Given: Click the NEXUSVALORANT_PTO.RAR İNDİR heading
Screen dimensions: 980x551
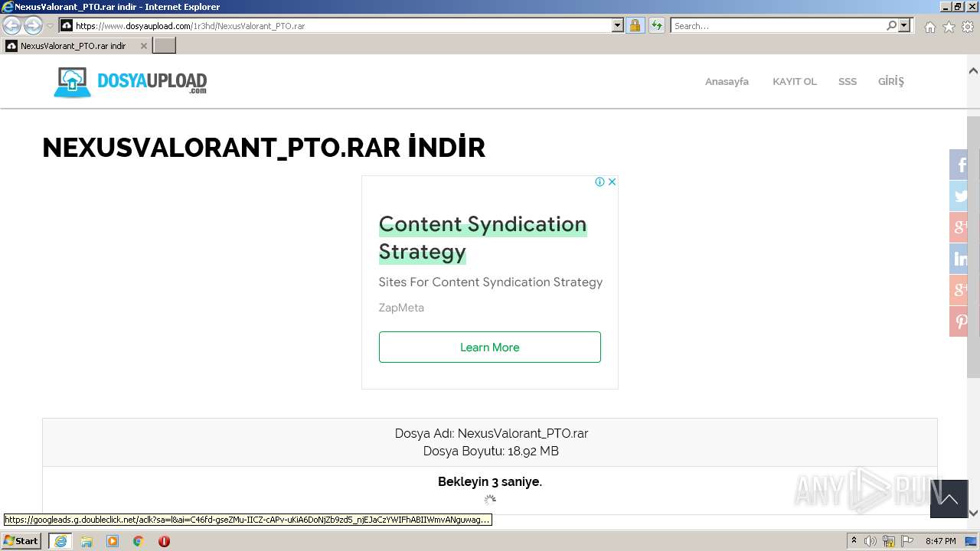Looking at the screenshot, I should point(263,148).
